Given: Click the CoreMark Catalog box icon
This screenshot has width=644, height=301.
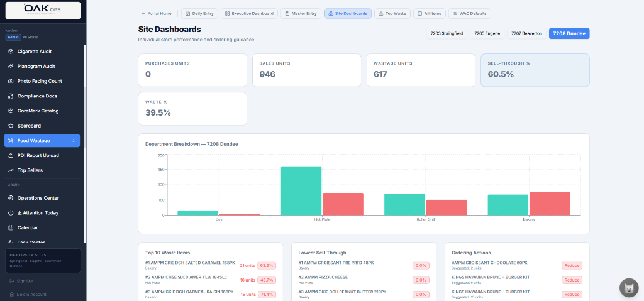Looking at the screenshot, I should click(x=11, y=111).
